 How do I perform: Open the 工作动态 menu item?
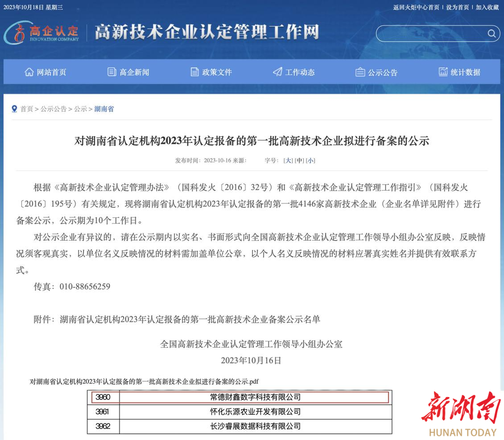point(294,72)
